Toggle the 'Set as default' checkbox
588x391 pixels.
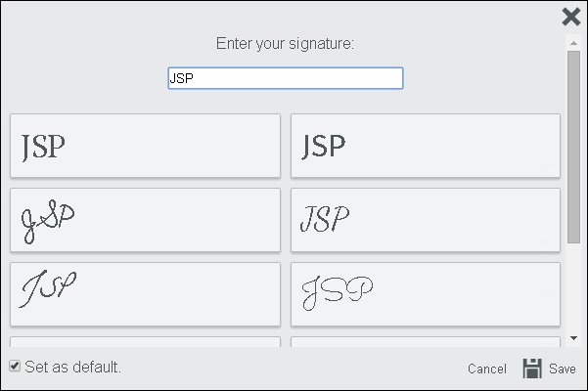(x=15, y=367)
